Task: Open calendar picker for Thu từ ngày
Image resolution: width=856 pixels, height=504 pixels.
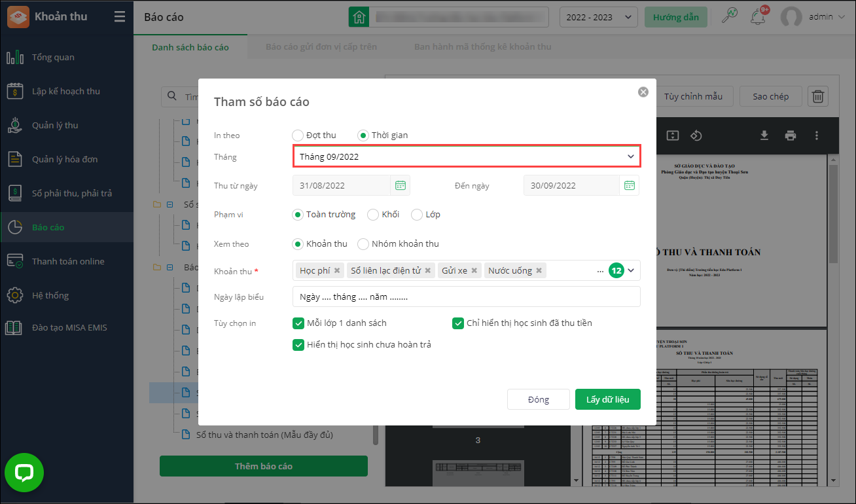Action: pyautogui.click(x=400, y=185)
